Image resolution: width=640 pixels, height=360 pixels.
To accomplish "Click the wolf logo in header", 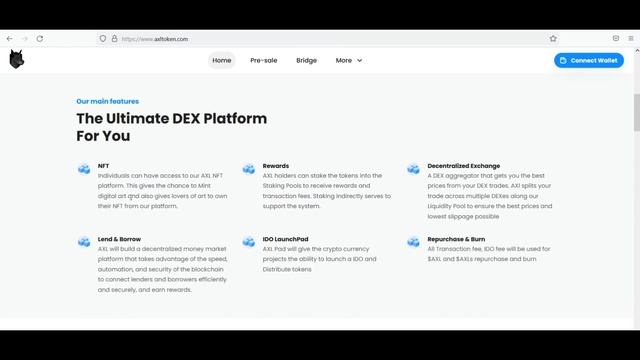I will (17, 59).
